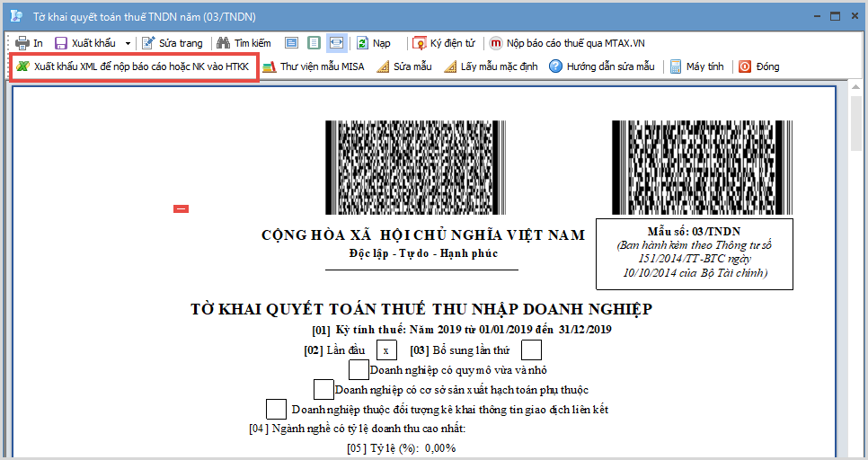
Task: Check the Bổ sung lần thứ box
Action: pos(531,349)
